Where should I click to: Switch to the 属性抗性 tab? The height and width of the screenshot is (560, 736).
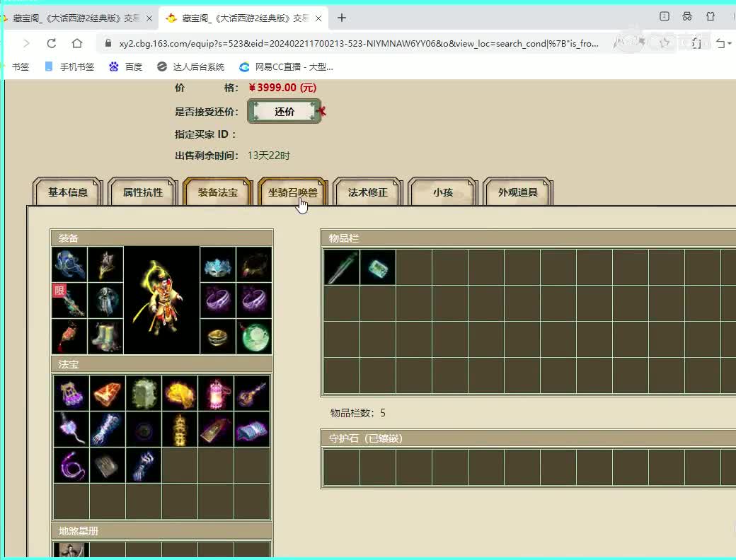[x=143, y=192]
